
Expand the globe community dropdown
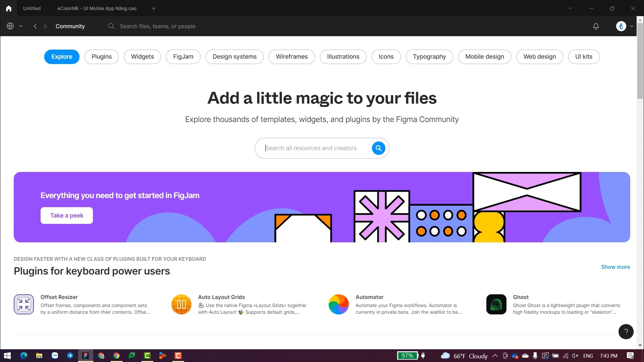14,26
